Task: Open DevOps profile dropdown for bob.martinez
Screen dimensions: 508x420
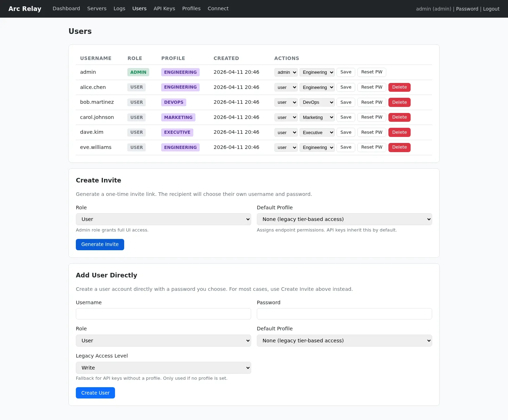Action: coord(317,102)
